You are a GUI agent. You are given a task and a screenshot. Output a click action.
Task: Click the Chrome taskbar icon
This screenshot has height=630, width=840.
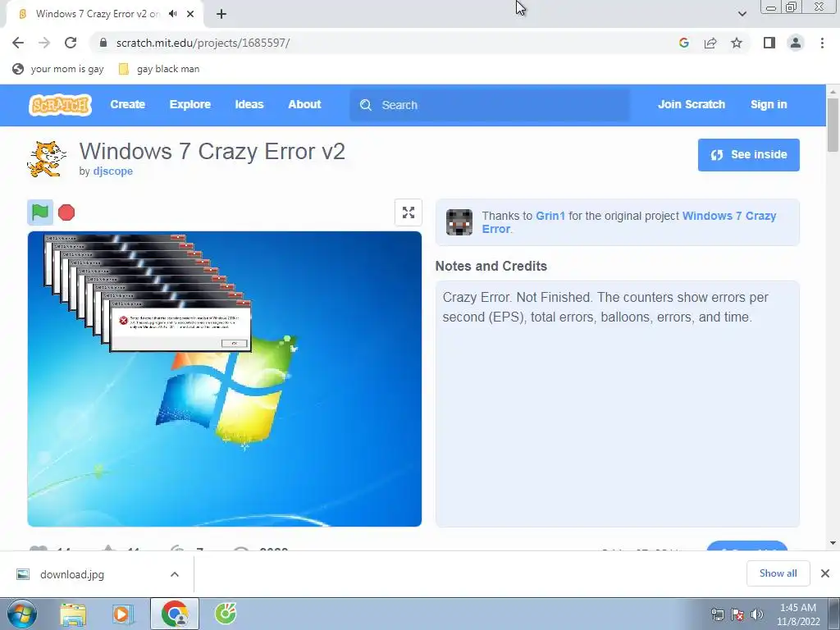pos(175,614)
